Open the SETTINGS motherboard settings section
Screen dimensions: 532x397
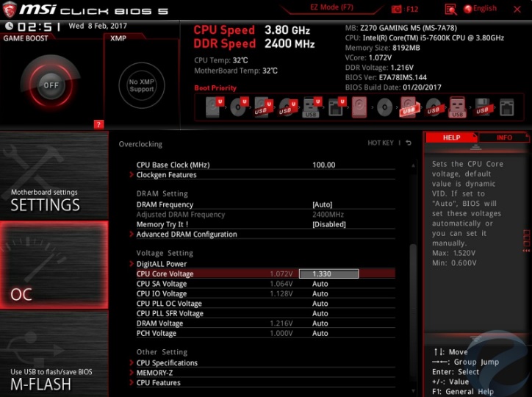[x=54, y=176]
